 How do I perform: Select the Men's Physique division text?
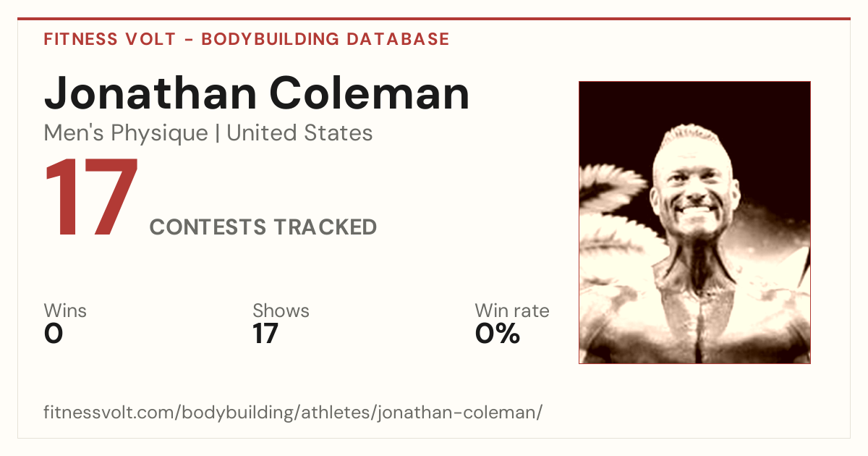[x=126, y=134]
